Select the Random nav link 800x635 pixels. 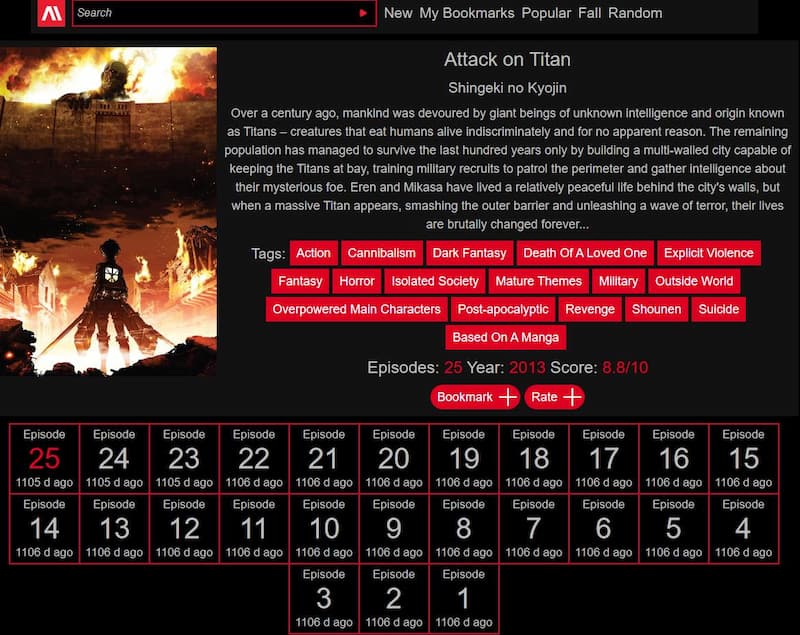pos(635,13)
